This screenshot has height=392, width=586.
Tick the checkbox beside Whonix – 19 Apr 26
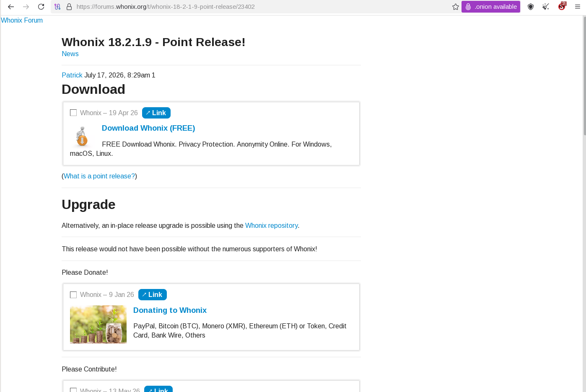[73, 113]
